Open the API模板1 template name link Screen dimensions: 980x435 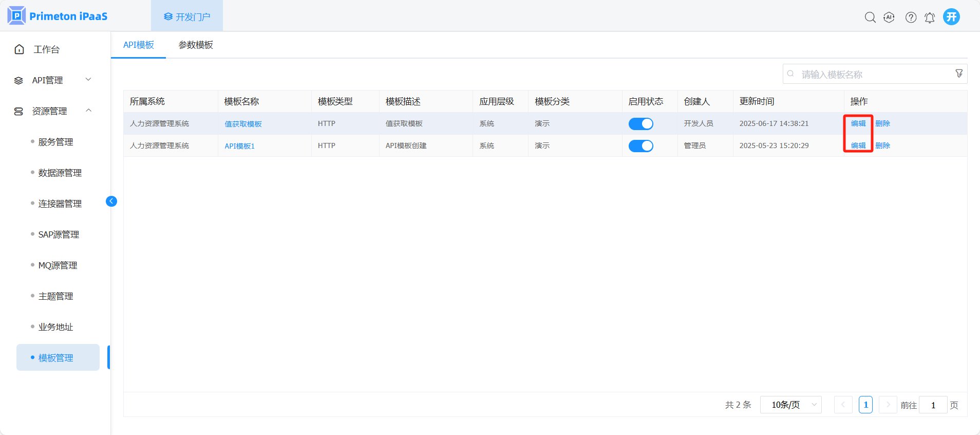point(239,146)
